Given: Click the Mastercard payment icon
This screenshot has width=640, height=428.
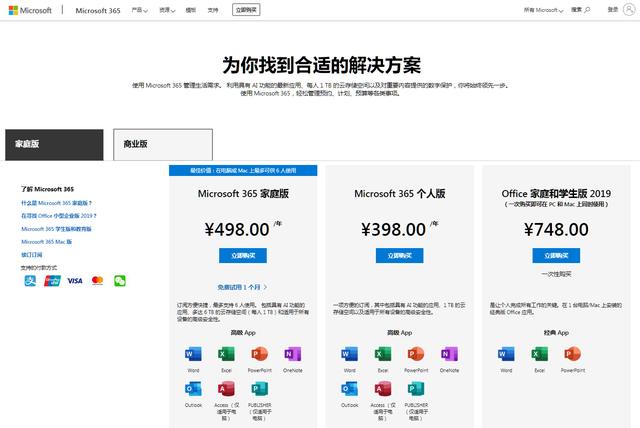Looking at the screenshot, I should (x=97, y=280).
